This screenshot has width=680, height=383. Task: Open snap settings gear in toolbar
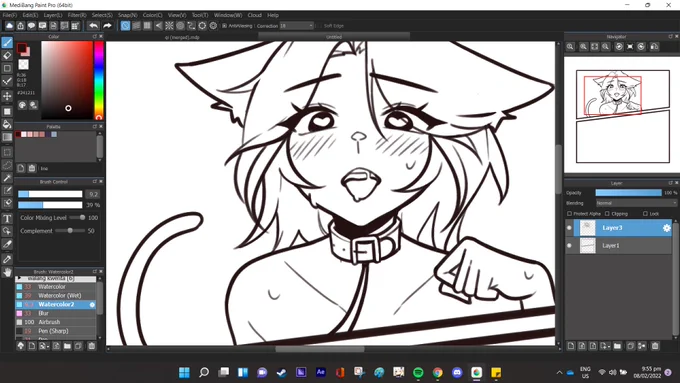213,26
